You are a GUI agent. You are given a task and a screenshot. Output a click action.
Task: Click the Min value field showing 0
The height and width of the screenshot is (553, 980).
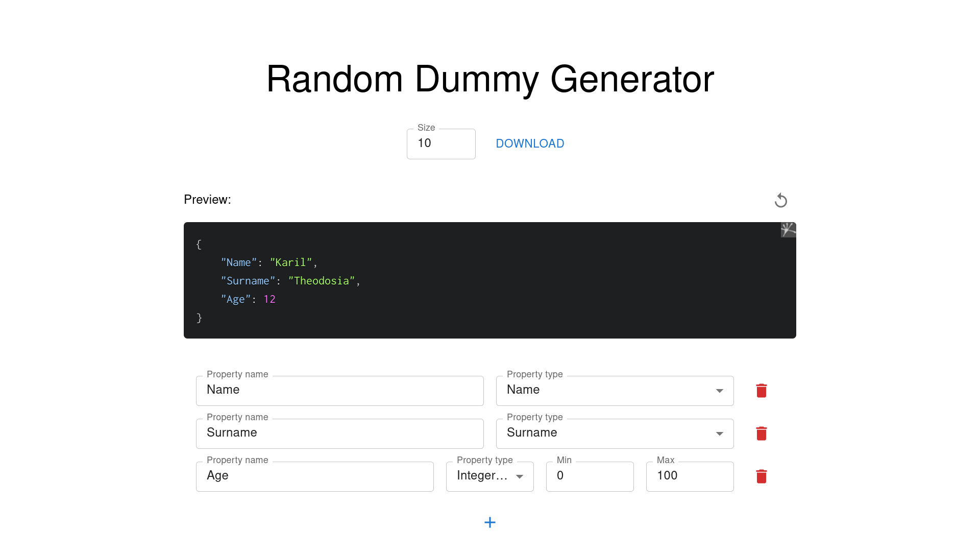point(590,476)
